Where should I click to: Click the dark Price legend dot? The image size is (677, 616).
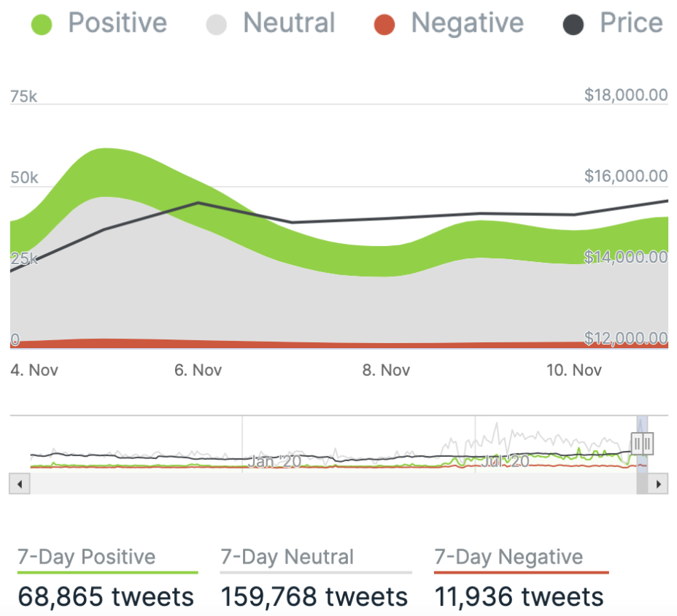(573, 26)
